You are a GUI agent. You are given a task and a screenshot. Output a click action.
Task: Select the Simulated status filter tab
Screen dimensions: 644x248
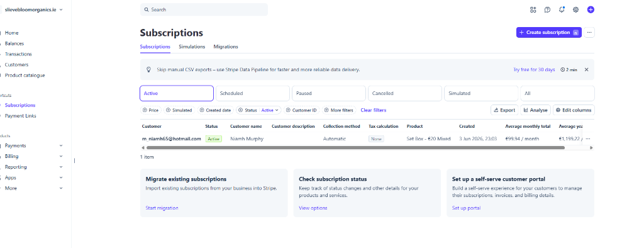pyautogui.click(x=481, y=93)
